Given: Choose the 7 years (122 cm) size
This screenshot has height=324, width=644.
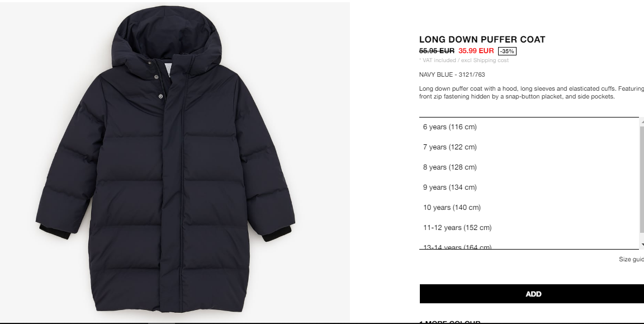Looking at the screenshot, I should pos(529,147).
